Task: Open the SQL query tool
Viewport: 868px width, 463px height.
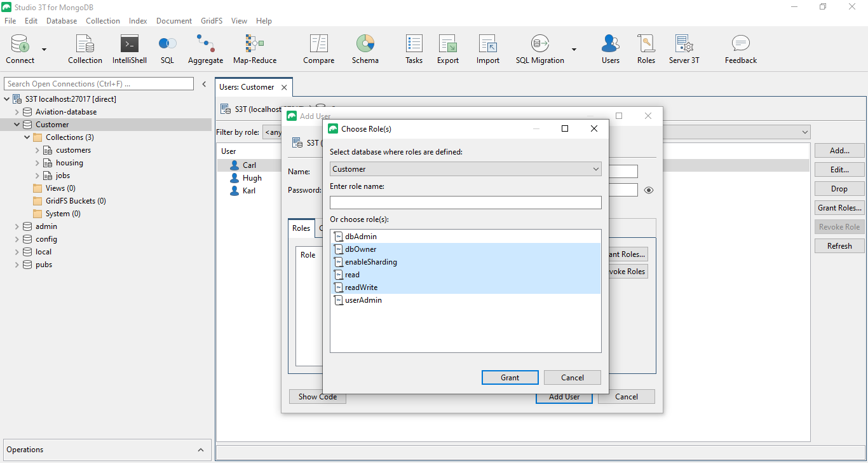Action: 167,50
